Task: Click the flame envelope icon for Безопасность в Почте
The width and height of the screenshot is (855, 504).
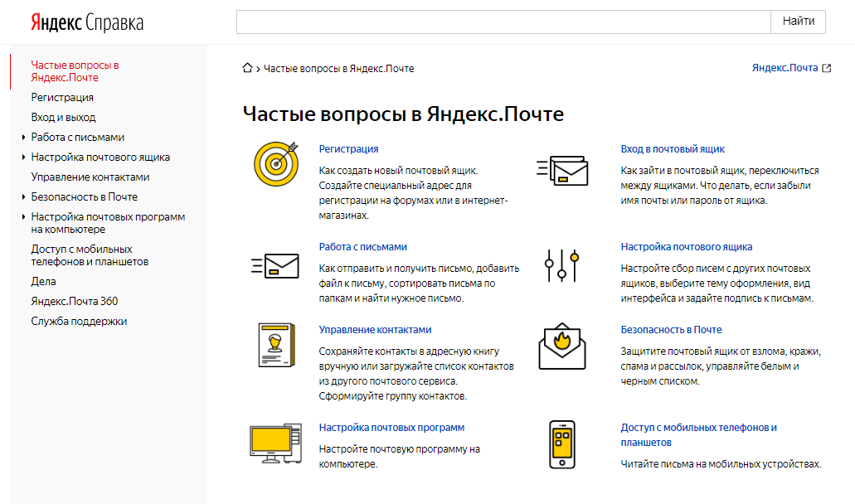Action: pyautogui.click(x=561, y=347)
